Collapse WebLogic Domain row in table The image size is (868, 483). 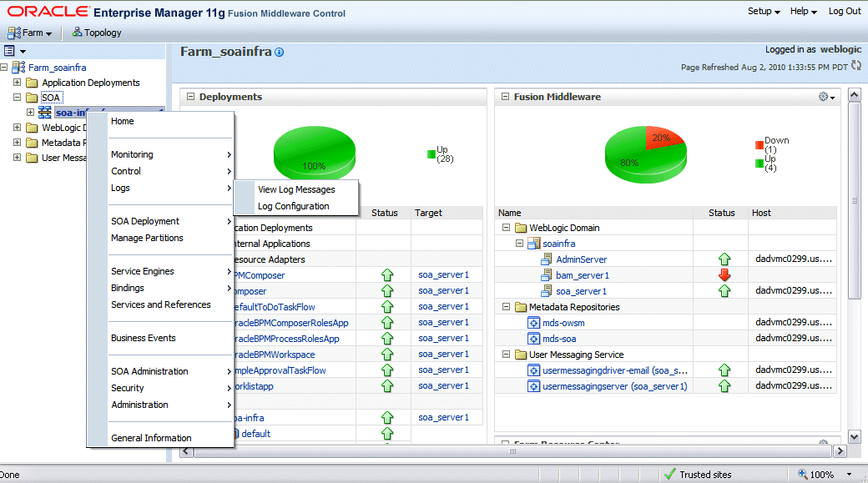[506, 228]
